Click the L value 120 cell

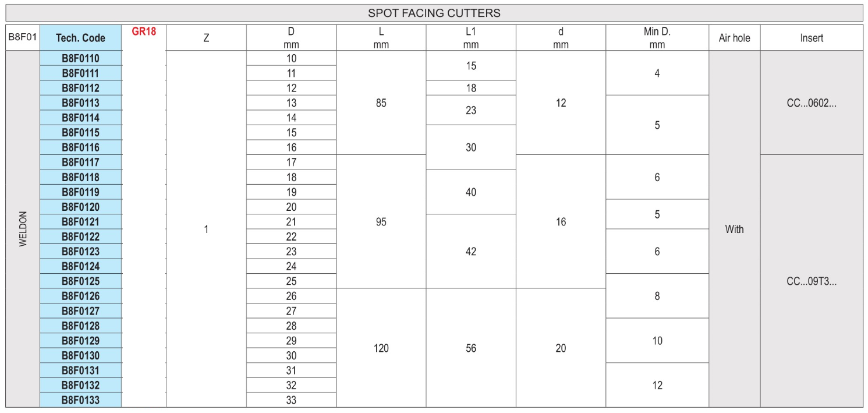coord(381,348)
